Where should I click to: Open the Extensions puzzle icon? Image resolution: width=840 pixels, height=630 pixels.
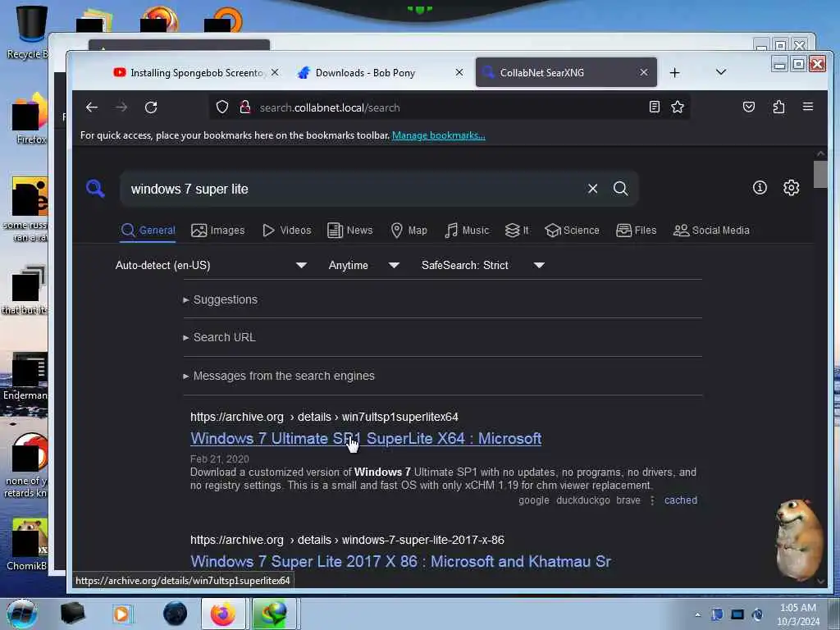pyautogui.click(x=779, y=107)
